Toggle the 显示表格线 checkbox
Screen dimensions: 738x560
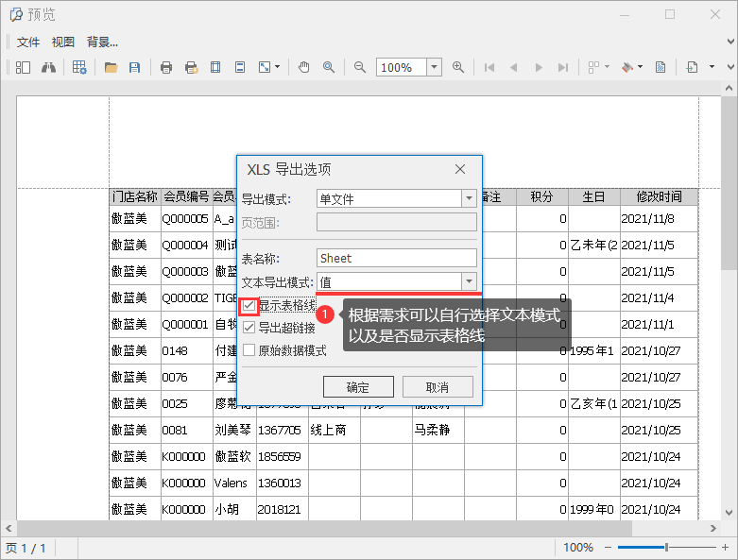tap(249, 306)
